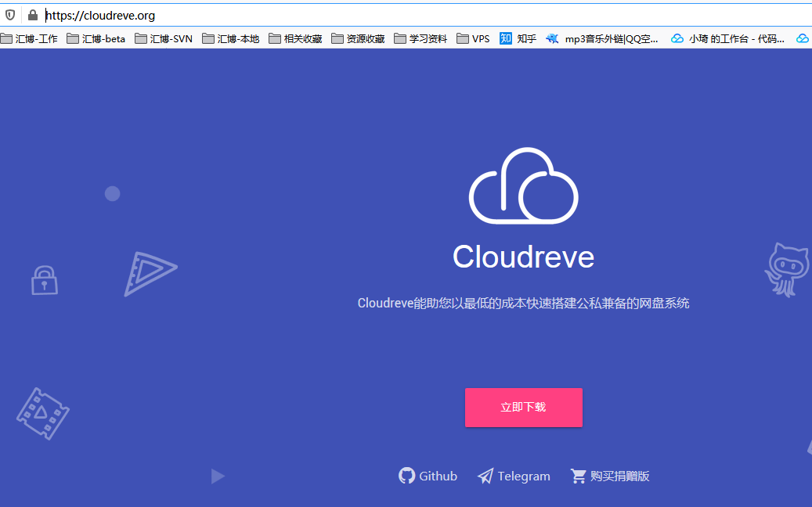Click the Cloudreve能助您 tagline text
This screenshot has height=507, width=812.
click(x=524, y=303)
